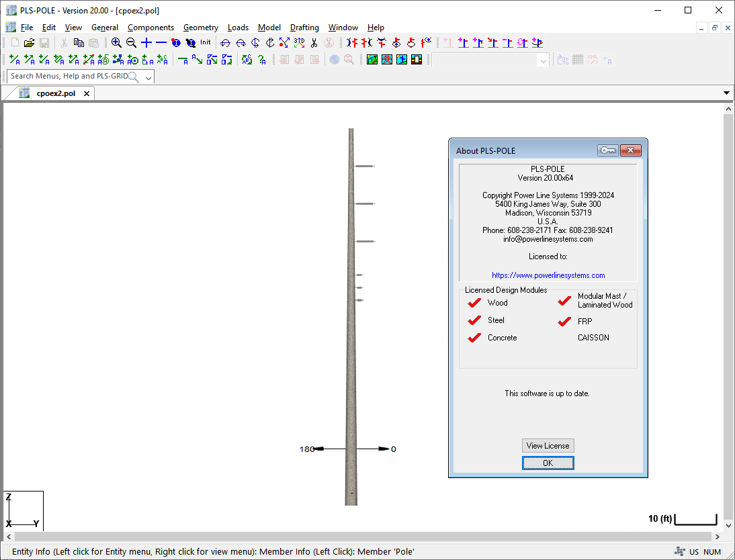
Task: Click the Paste clipboard icon
Action: pyautogui.click(x=94, y=43)
